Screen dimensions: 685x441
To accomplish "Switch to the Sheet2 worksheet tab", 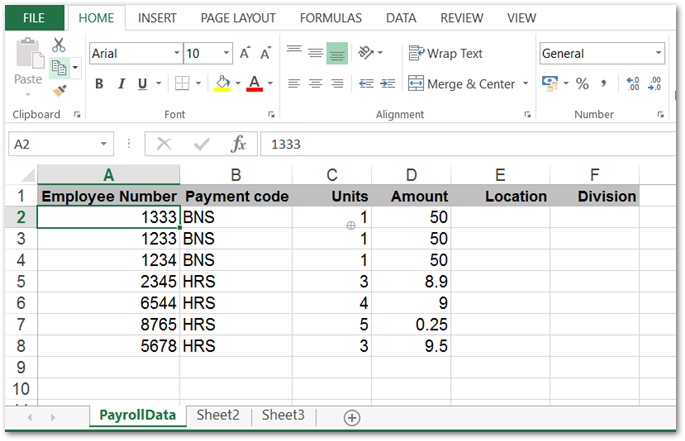I will pos(217,415).
